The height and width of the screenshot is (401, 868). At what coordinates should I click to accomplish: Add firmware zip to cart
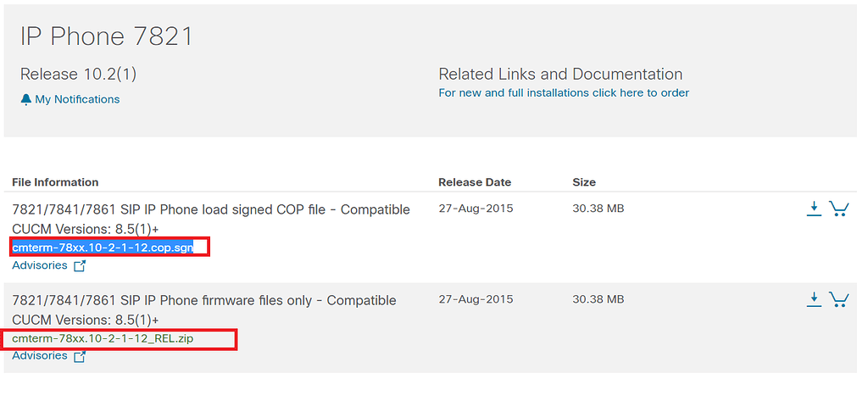[x=838, y=298]
